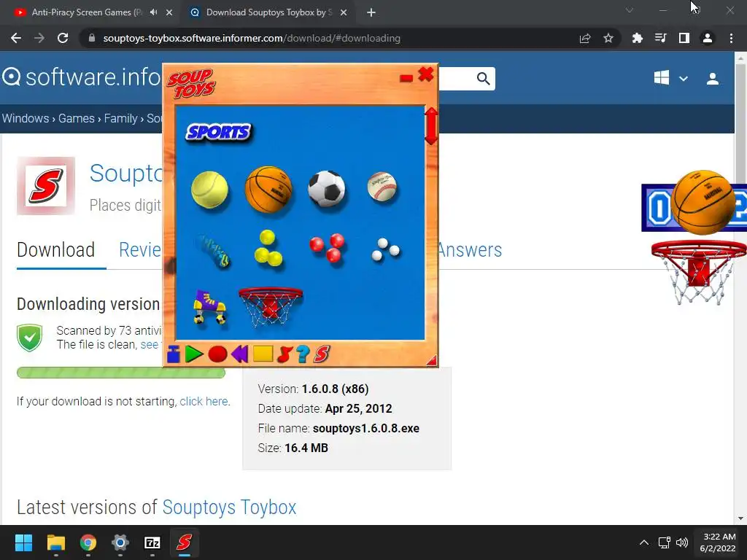Open Chrome three-dot menu
The image size is (747, 560).
tap(731, 38)
